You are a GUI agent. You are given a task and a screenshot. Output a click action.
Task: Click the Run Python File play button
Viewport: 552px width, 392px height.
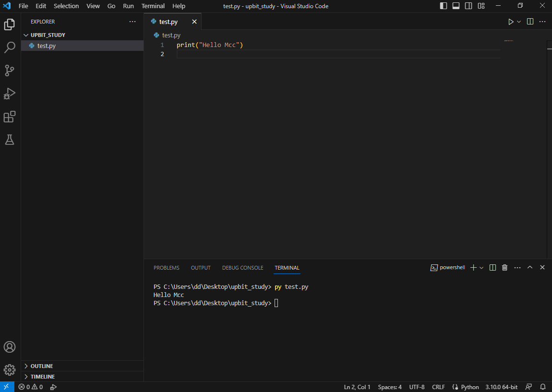click(511, 22)
